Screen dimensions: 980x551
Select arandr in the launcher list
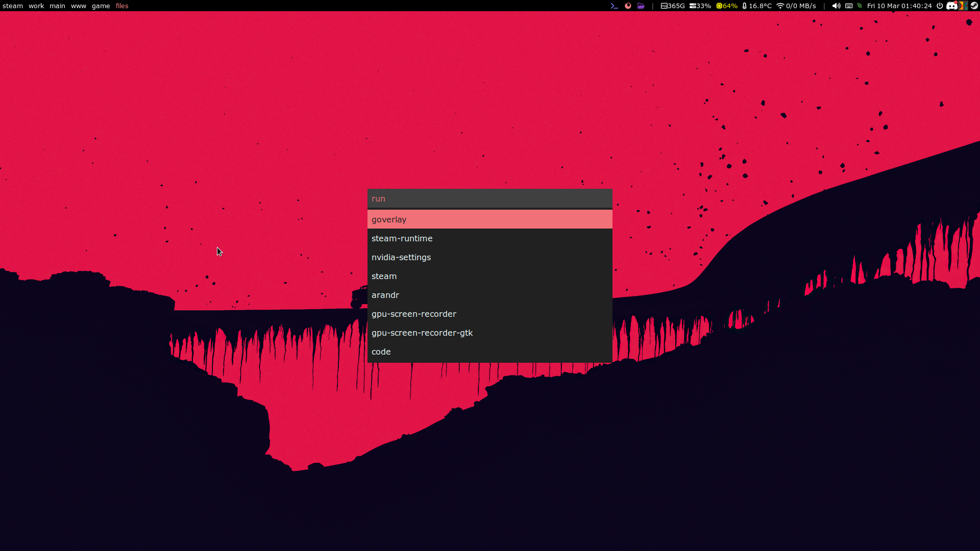490,295
